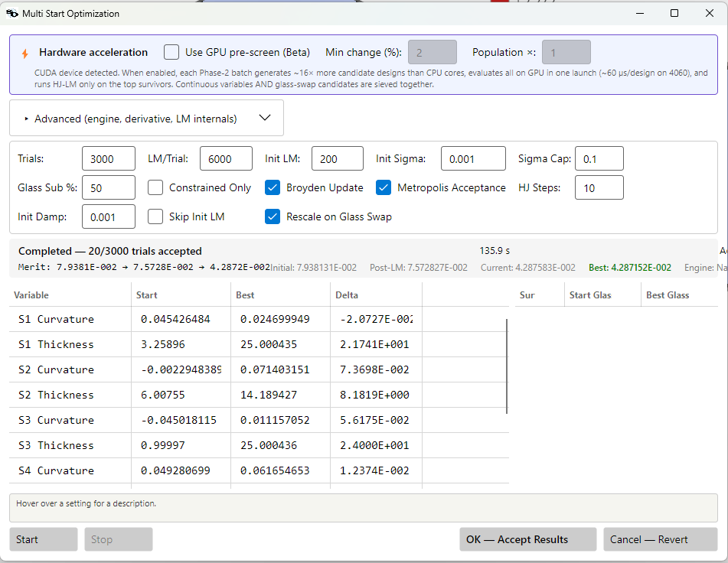Click the Start button
Viewport: 728px width, 563px height.
44,539
